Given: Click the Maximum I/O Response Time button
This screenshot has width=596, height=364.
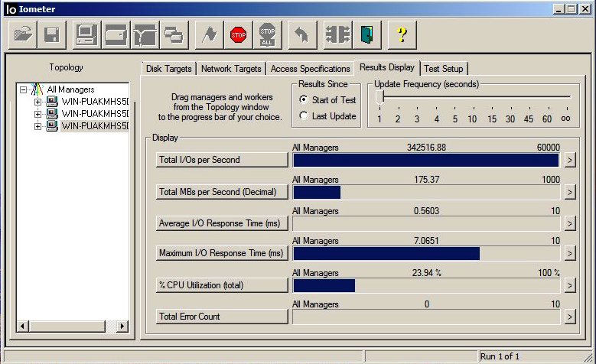Looking at the screenshot, I should click(x=221, y=253).
